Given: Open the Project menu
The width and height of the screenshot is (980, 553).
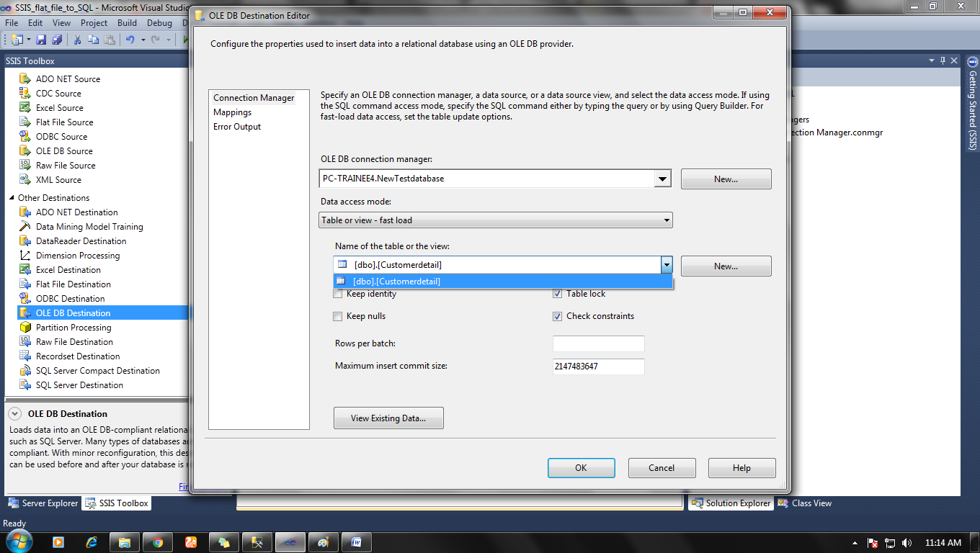Looking at the screenshot, I should (x=94, y=23).
